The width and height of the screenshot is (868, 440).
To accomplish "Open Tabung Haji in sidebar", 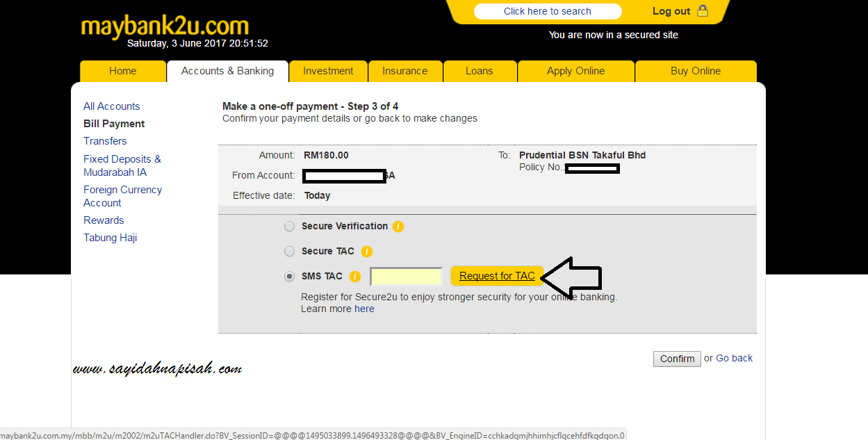I will point(110,238).
